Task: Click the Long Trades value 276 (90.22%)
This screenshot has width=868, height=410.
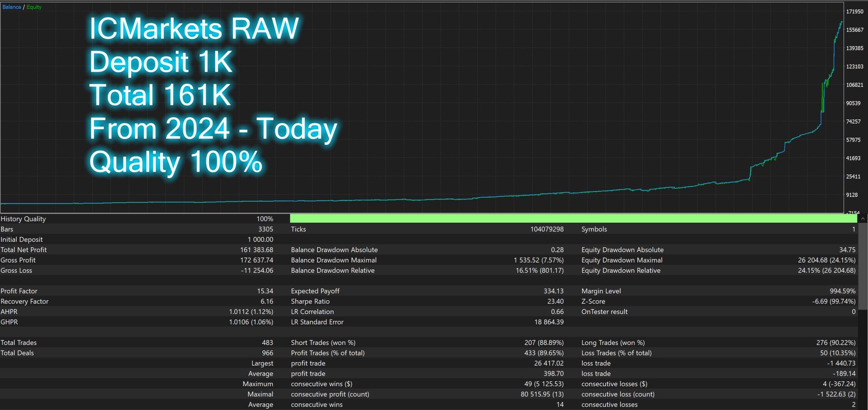Action: click(836, 343)
